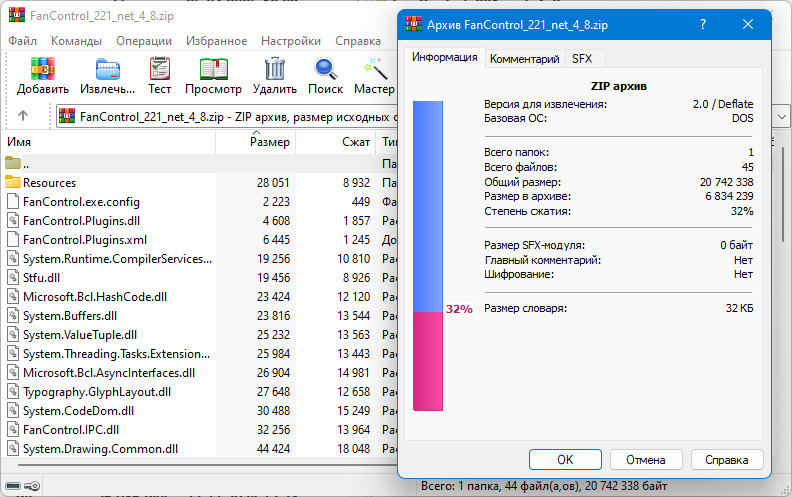
Task: Click the FanControl.Plugins.xml file icon
Action: [x=13, y=239]
